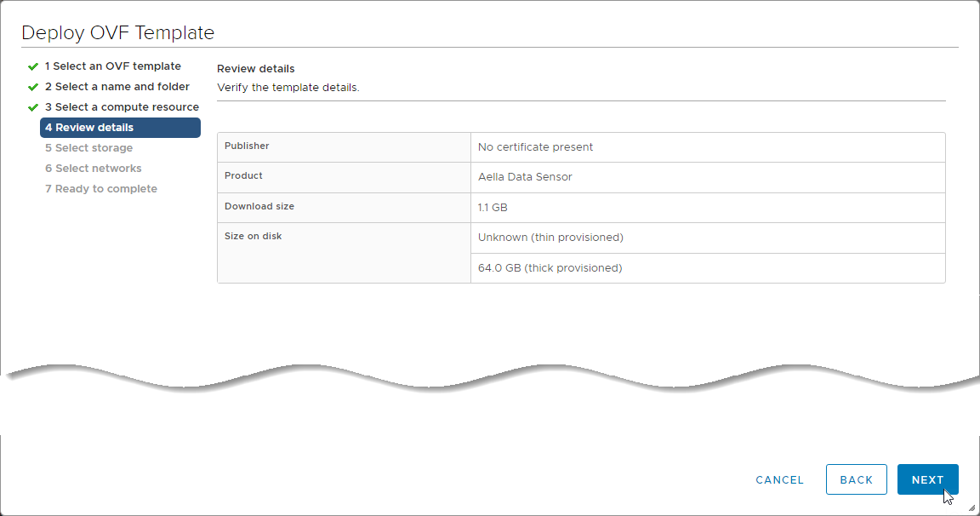980x516 pixels.
Task: Select the Aella Data Sensor product cell
Action: 525,177
